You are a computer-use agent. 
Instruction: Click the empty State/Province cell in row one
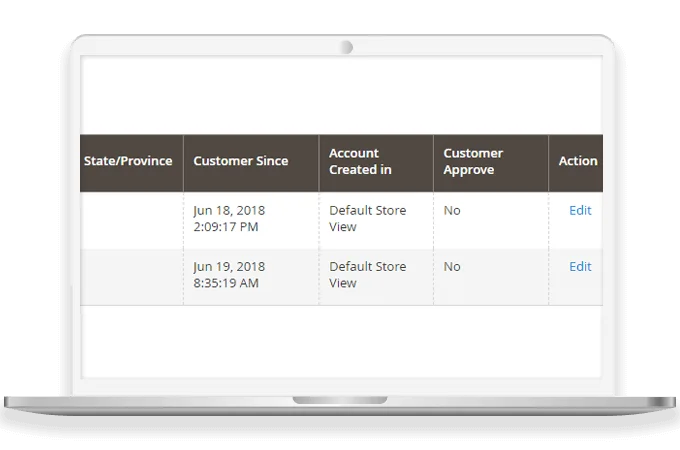tap(131, 220)
